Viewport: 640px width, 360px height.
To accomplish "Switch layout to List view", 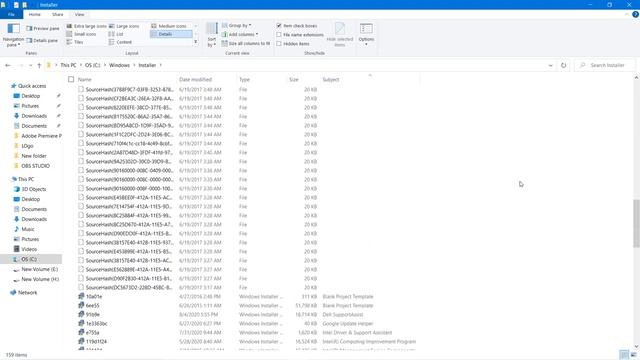I will tap(116, 34).
